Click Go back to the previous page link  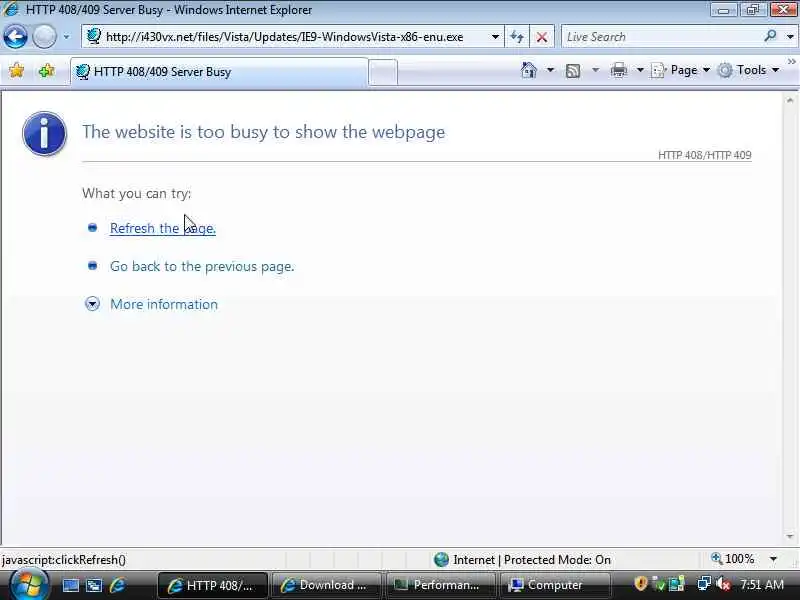point(202,266)
